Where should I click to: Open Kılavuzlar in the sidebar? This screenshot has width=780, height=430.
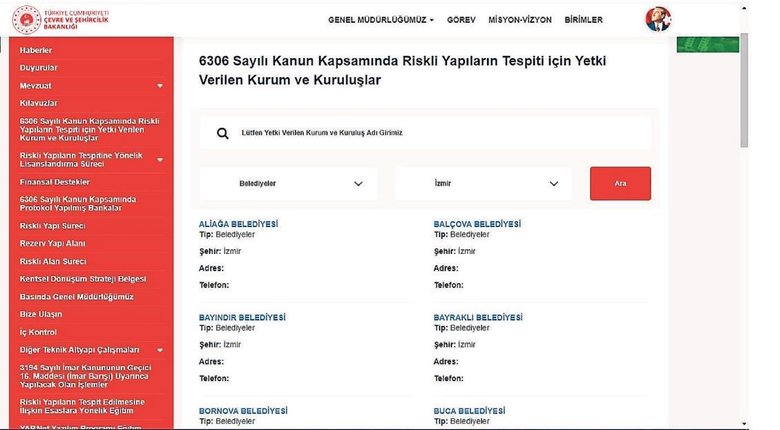tap(39, 103)
